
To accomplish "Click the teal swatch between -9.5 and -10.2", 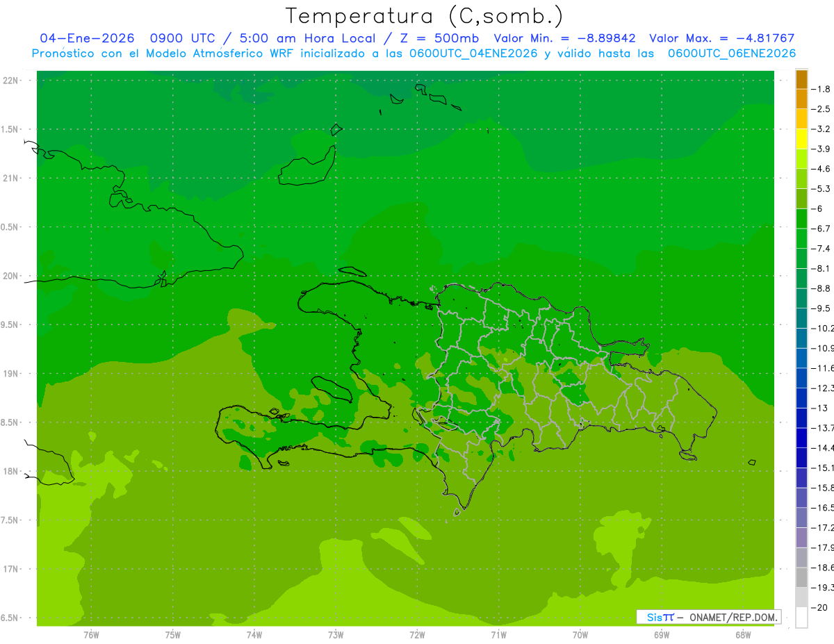I will coord(801,318).
